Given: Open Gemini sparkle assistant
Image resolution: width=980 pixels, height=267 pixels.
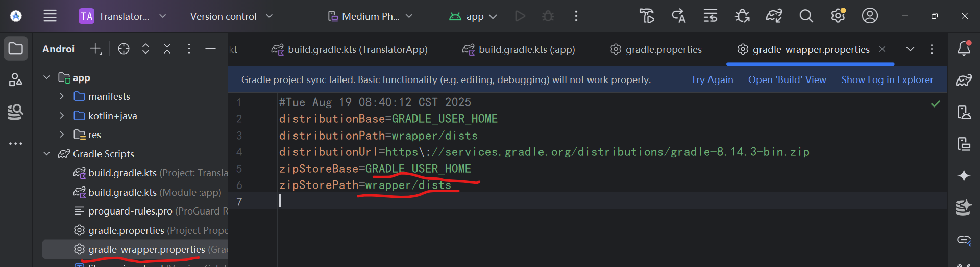Looking at the screenshot, I should [x=964, y=176].
